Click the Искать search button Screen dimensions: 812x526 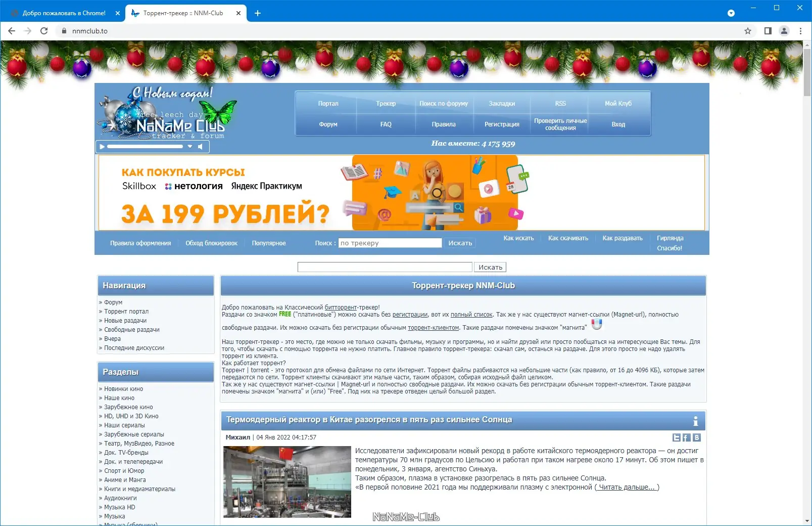tap(460, 243)
